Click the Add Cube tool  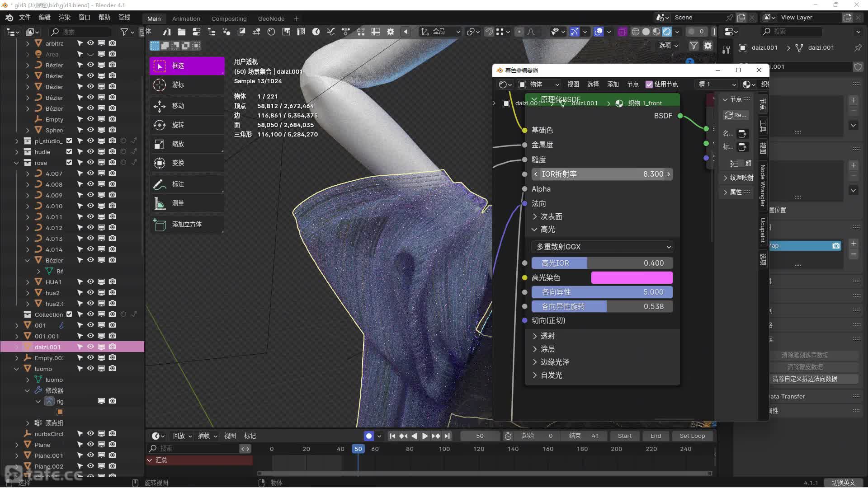pyautogui.click(x=187, y=225)
